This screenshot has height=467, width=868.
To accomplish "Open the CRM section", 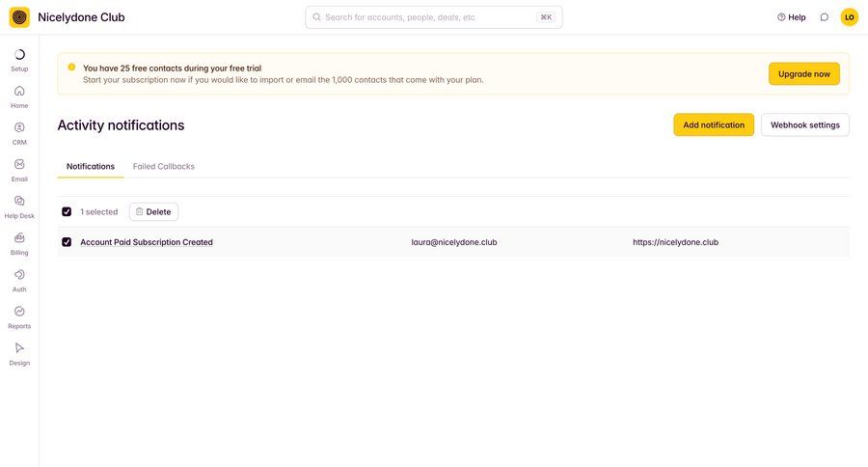I will tap(19, 134).
